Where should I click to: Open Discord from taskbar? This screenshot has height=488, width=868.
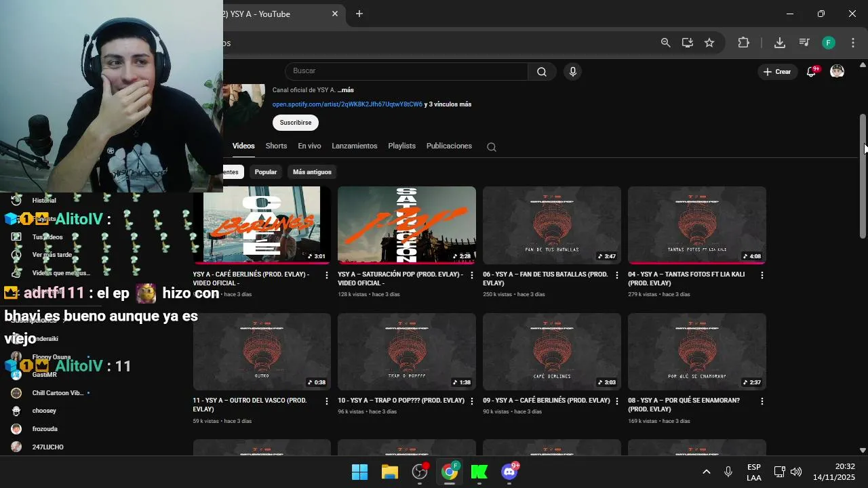509,472
